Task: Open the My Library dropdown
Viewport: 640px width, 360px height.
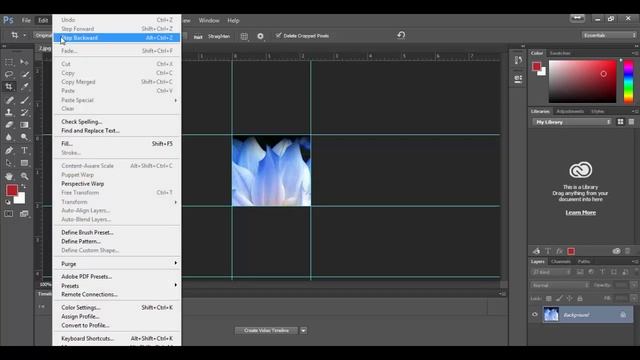Action: coord(572,122)
